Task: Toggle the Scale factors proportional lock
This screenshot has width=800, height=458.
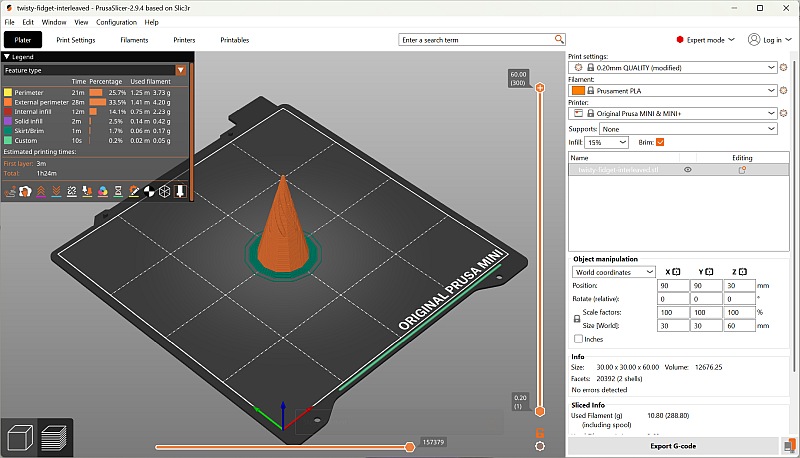Action: (577, 319)
